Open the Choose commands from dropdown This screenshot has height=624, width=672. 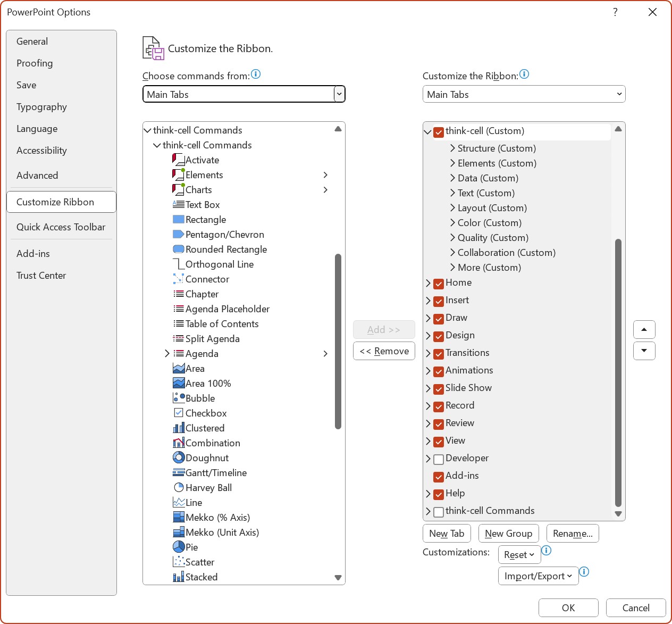[244, 94]
